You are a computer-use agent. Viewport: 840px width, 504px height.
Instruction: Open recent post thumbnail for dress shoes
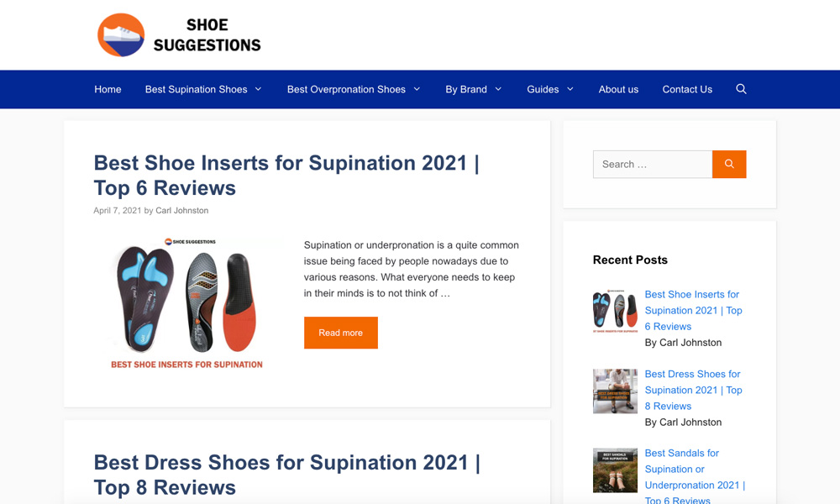pyautogui.click(x=615, y=391)
